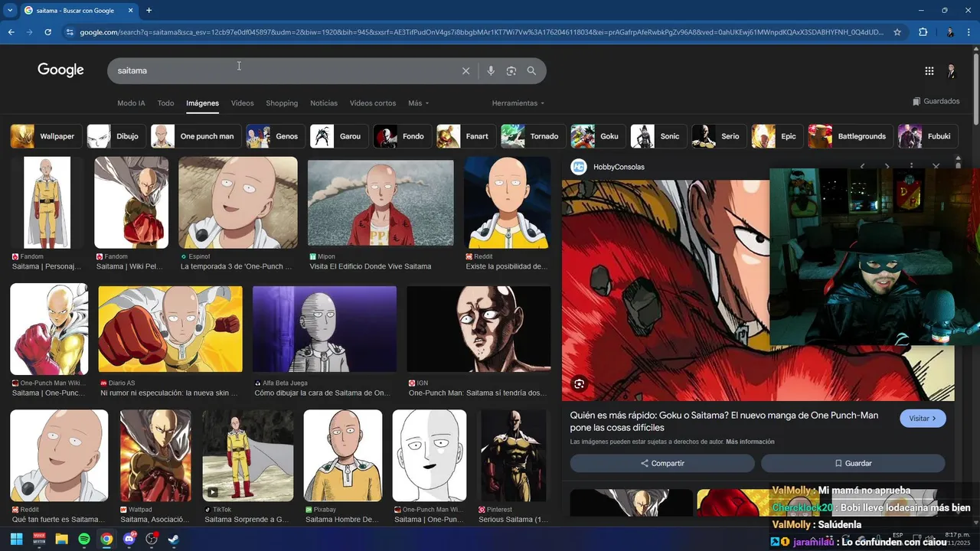Screen dimensions: 980x551
Task: Switch to the Modo IA tab
Action: (131, 103)
